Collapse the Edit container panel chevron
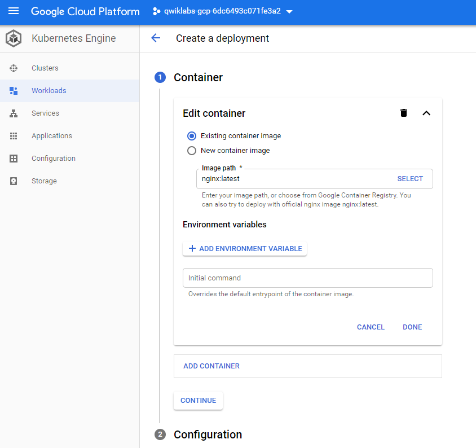This screenshot has width=476, height=448. click(426, 113)
